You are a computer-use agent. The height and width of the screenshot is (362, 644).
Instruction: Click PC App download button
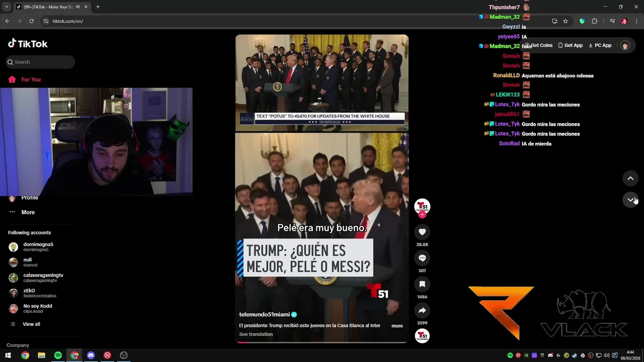tap(600, 45)
